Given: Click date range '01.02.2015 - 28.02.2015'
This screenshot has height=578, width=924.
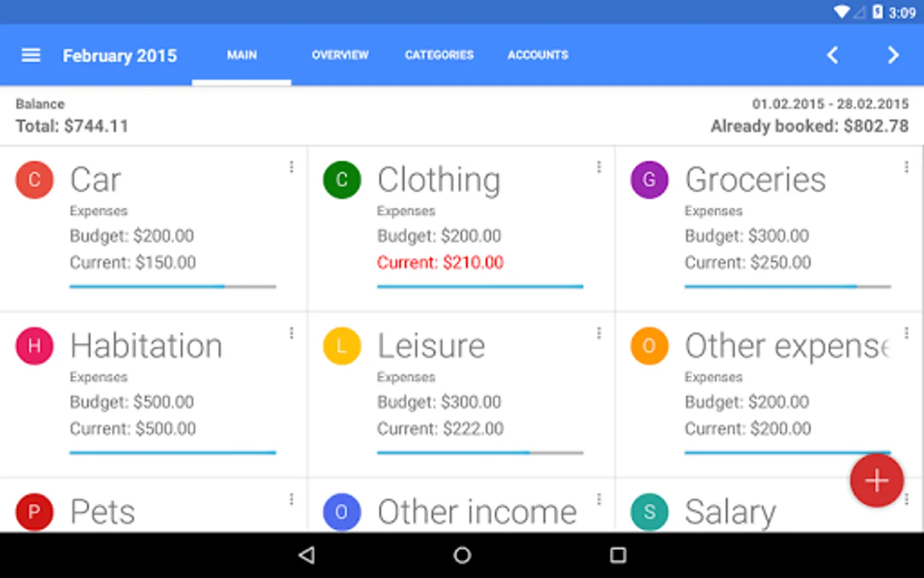Looking at the screenshot, I should 830,104.
